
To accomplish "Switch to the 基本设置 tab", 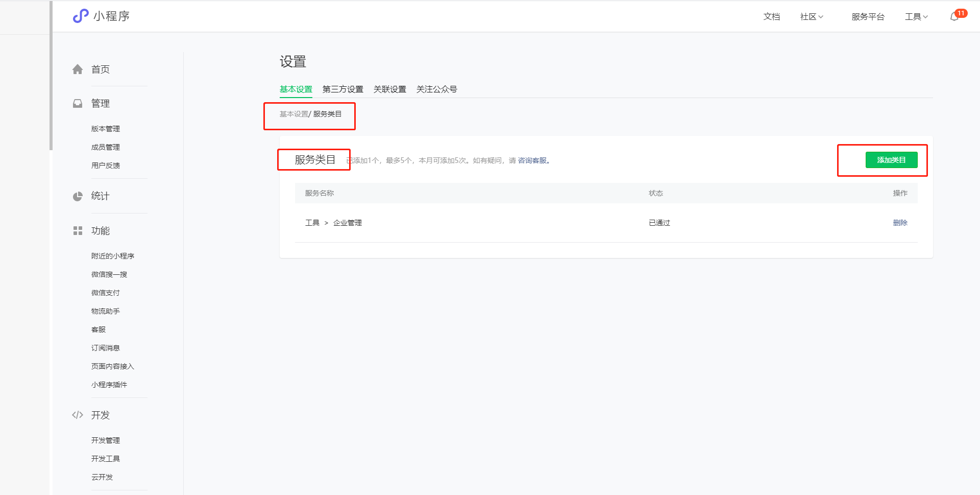I will (296, 89).
